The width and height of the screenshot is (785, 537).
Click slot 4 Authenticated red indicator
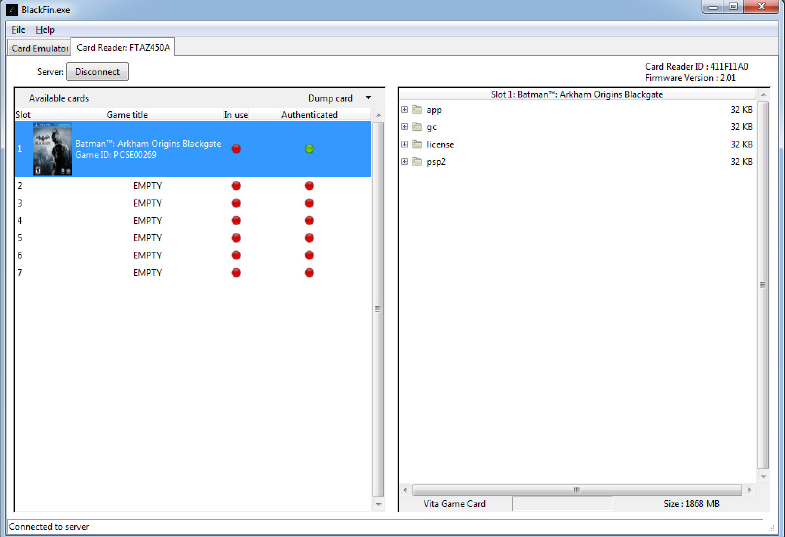(309, 220)
